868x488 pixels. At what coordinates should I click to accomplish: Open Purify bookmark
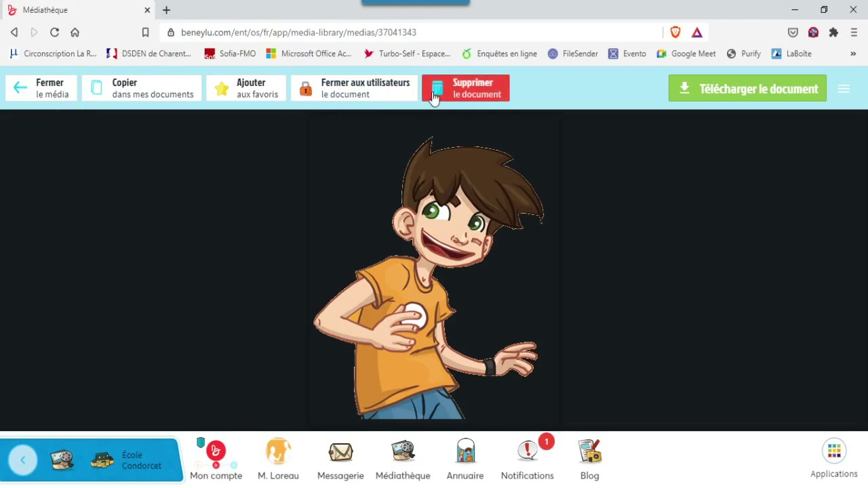point(743,54)
